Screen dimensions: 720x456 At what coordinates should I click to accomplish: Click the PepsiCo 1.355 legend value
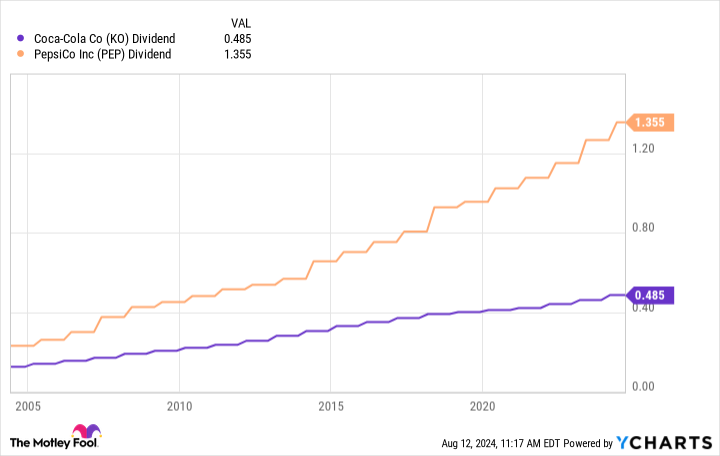click(237, 54)
